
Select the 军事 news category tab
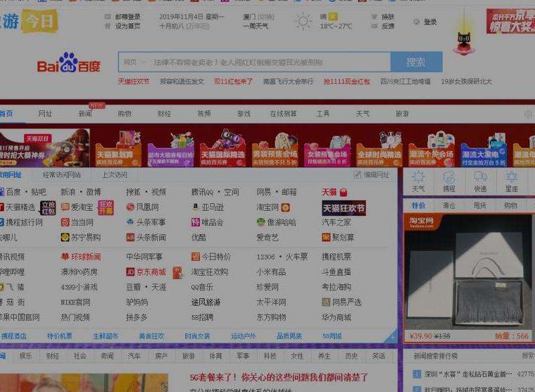243,356
